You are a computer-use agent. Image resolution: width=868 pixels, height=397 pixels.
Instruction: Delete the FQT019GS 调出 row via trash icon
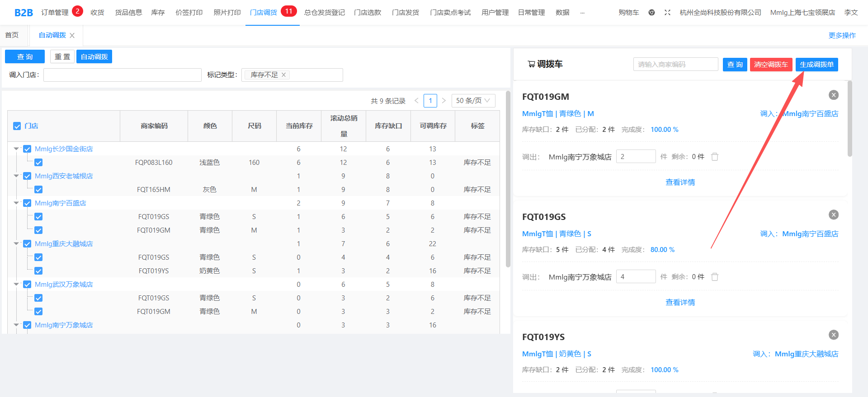click(715, 277)
